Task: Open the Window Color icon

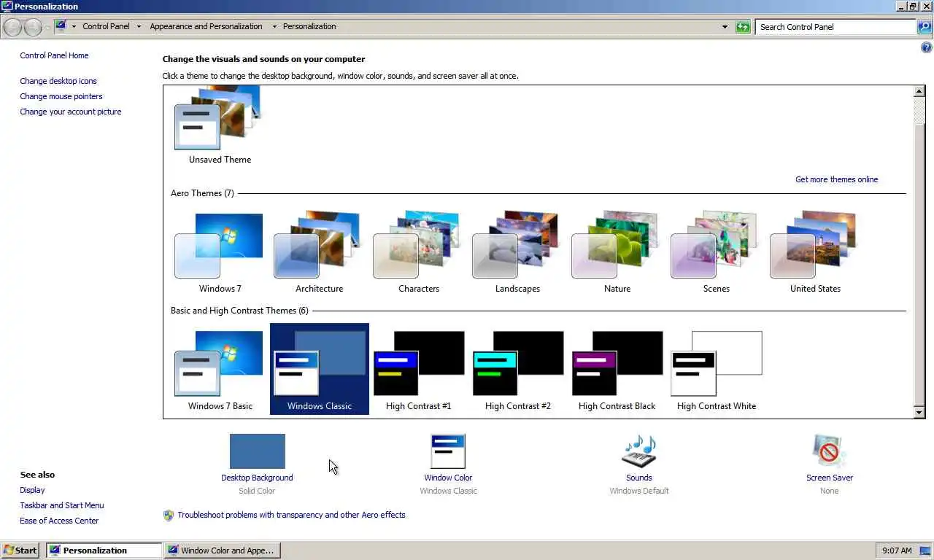Action: [448, 451]
